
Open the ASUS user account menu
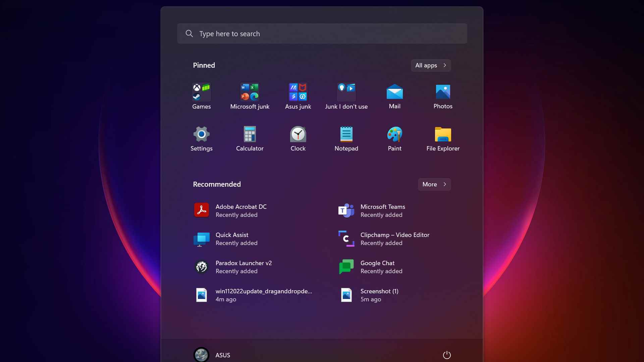[212, 355]
